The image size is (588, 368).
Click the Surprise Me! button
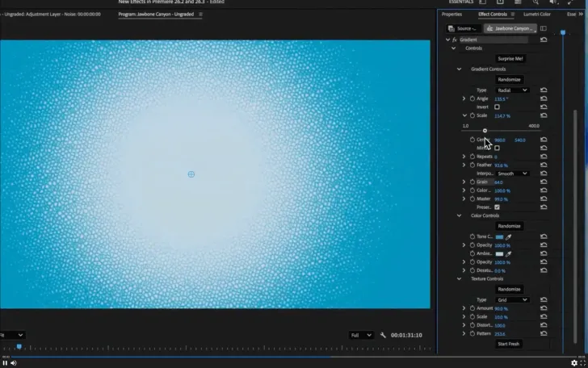click(x=510, y=58)
